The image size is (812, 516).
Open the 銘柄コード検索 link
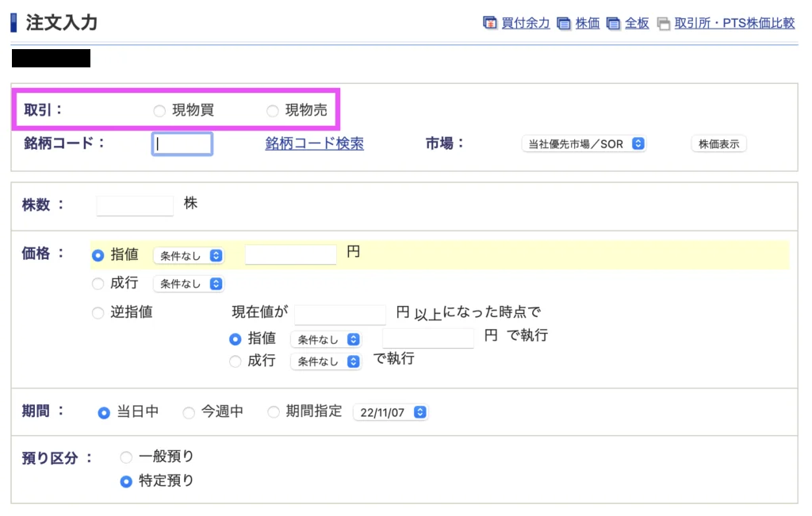[x=314, y=143]
